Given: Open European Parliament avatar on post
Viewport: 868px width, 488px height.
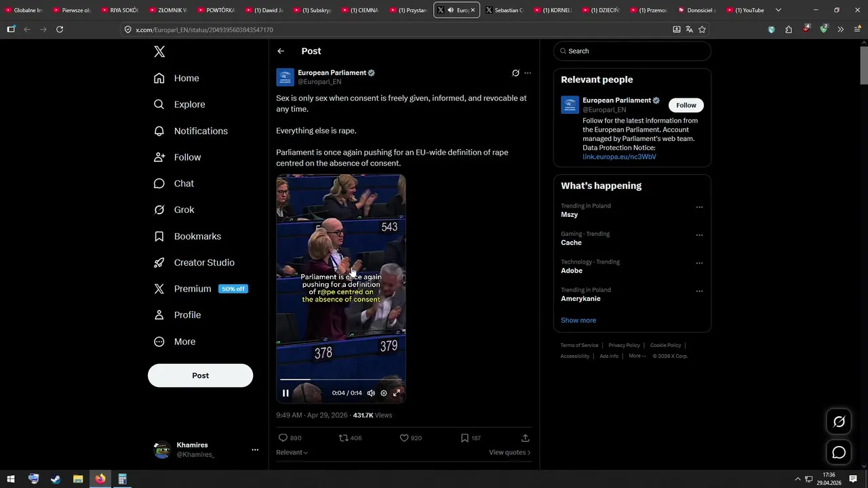Looking at the screenshot, I should click(285, 77).
